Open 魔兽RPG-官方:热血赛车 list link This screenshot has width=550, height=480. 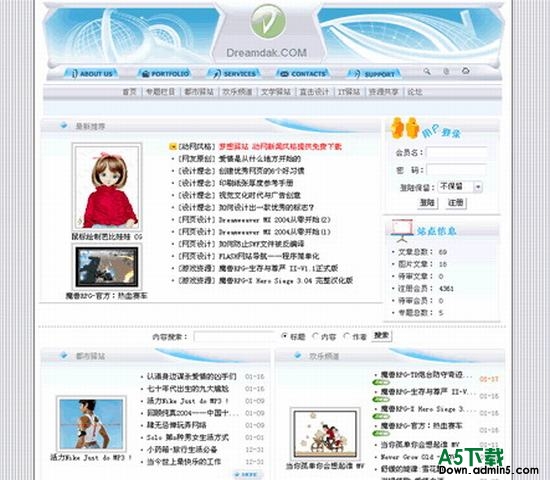click(x=422, y=426)
